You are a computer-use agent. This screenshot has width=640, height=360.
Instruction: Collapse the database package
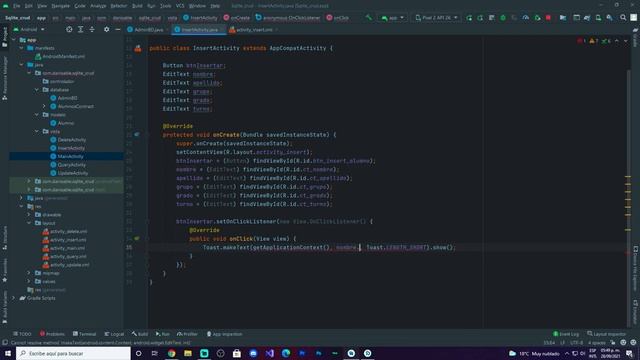(37, 90)
